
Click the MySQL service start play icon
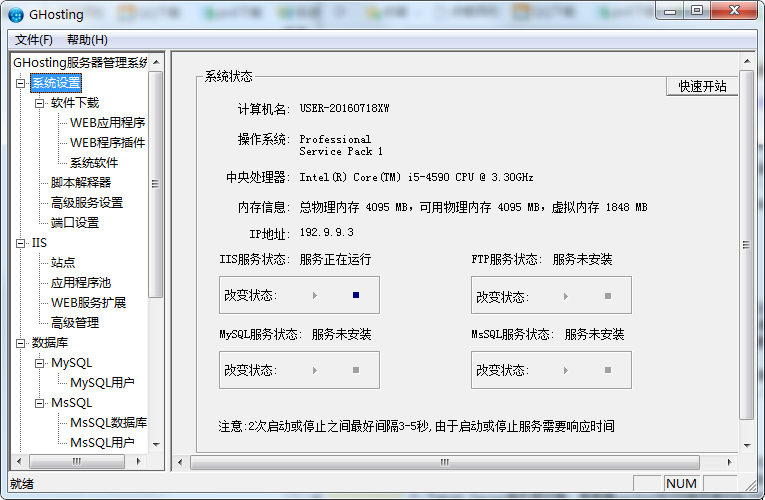click(x=315, y=370)
